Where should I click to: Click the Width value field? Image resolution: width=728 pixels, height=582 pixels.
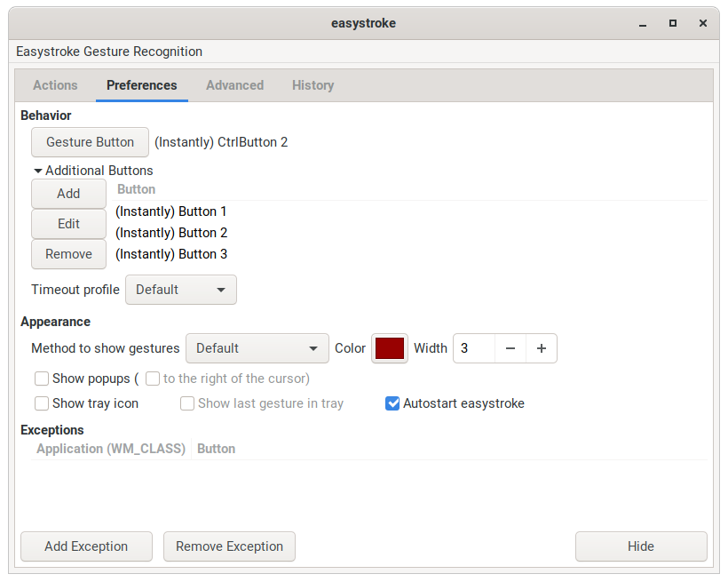click(x=474, y=348)
